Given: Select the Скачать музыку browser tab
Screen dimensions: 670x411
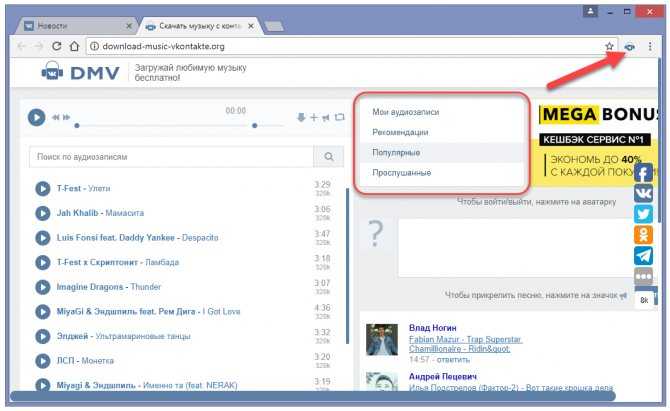Looking at the screenshot, I should pyautogui.click(x=200, y=26).
